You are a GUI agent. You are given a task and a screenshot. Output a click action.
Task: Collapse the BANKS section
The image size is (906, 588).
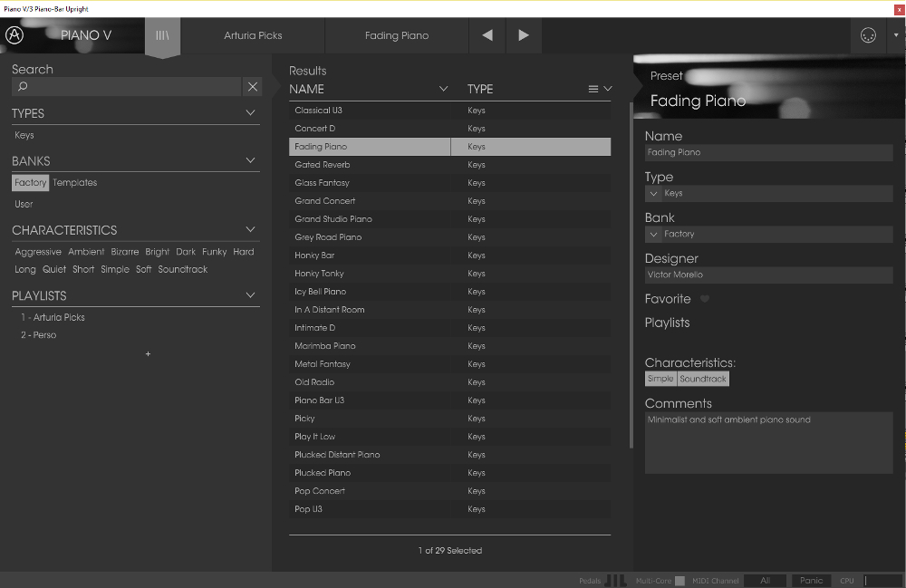click(x=250, y=160)
